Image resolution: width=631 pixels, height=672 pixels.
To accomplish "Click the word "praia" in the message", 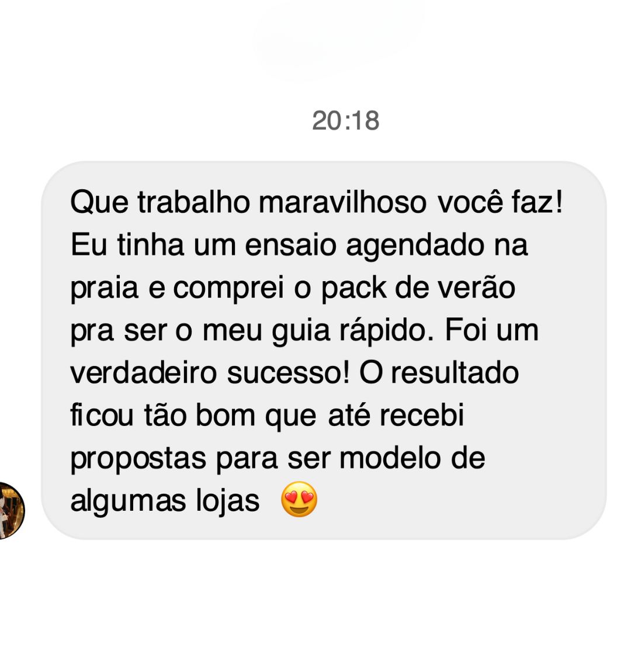I will pyautogui.click(x=104, y=288).
